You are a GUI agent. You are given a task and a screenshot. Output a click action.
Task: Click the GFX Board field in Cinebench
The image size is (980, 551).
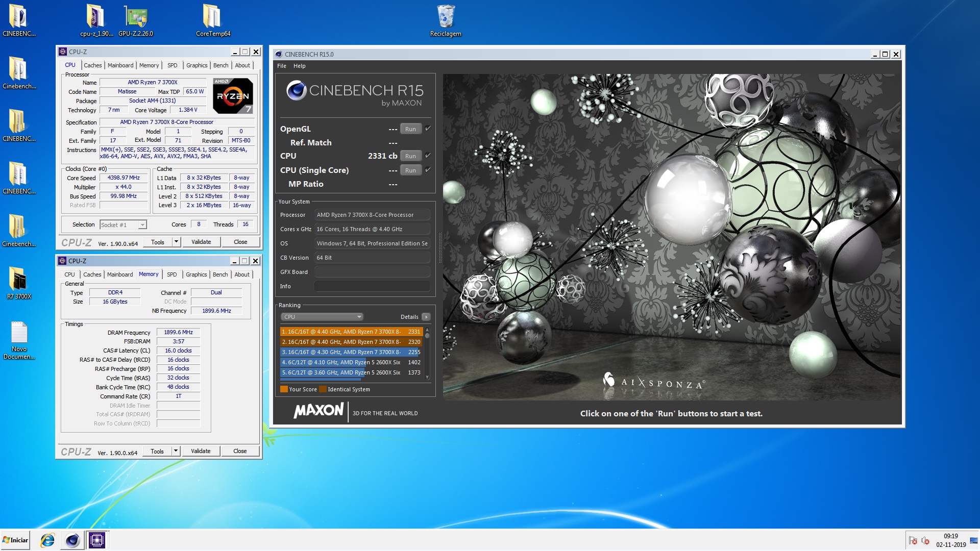point(372,272)
